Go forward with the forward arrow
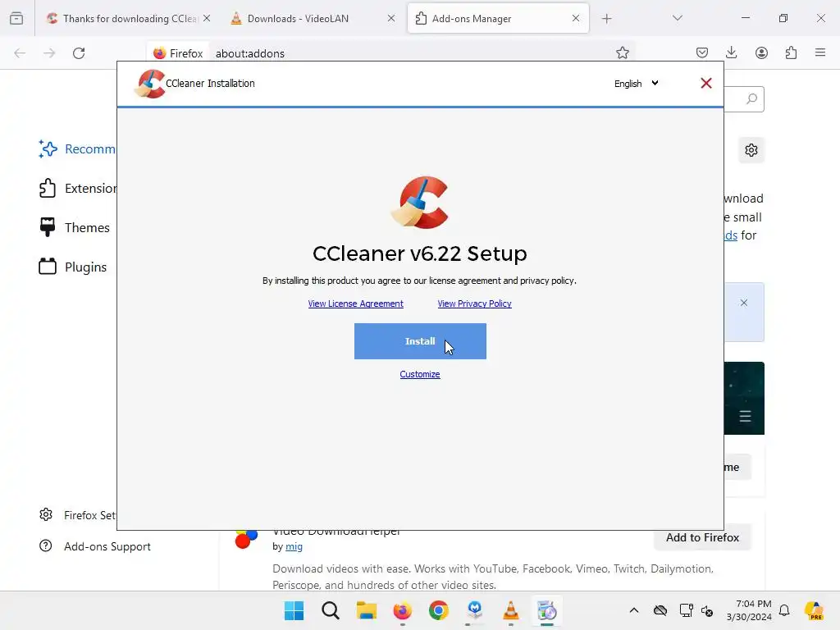 click(49, 53)
